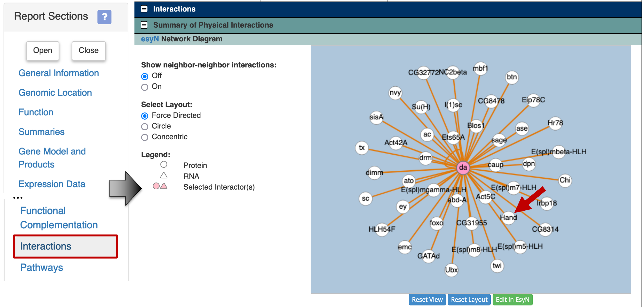Click the GATAd node

click(429, 256)
